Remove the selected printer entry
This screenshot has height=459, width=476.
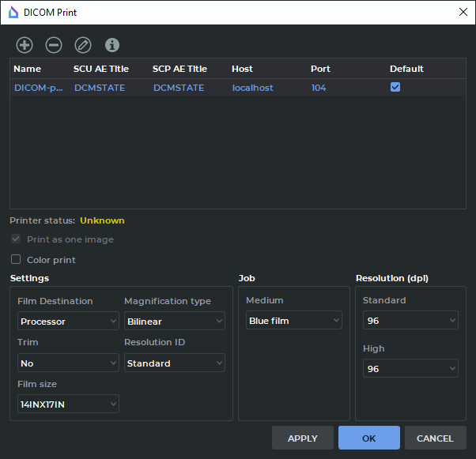(54, 45)
